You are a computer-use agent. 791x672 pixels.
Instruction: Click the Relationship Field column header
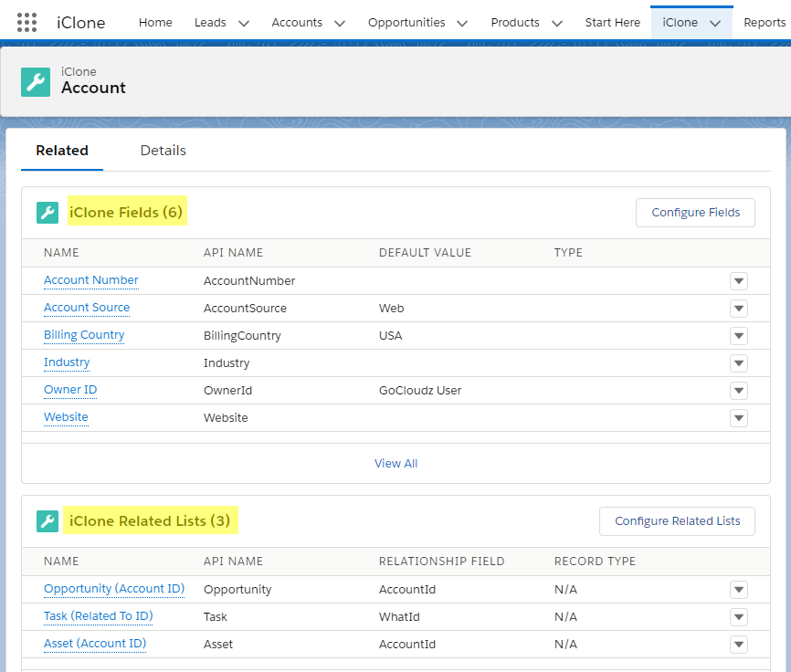441,562
